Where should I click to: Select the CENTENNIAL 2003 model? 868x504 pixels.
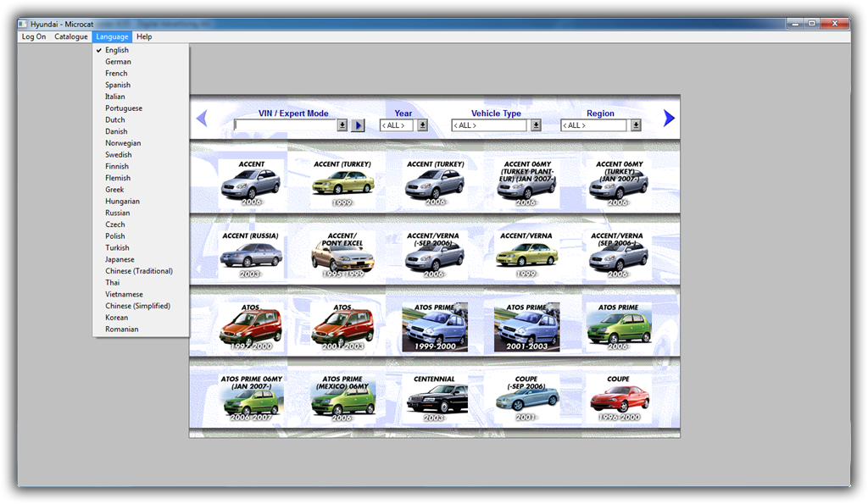(435, 398)
